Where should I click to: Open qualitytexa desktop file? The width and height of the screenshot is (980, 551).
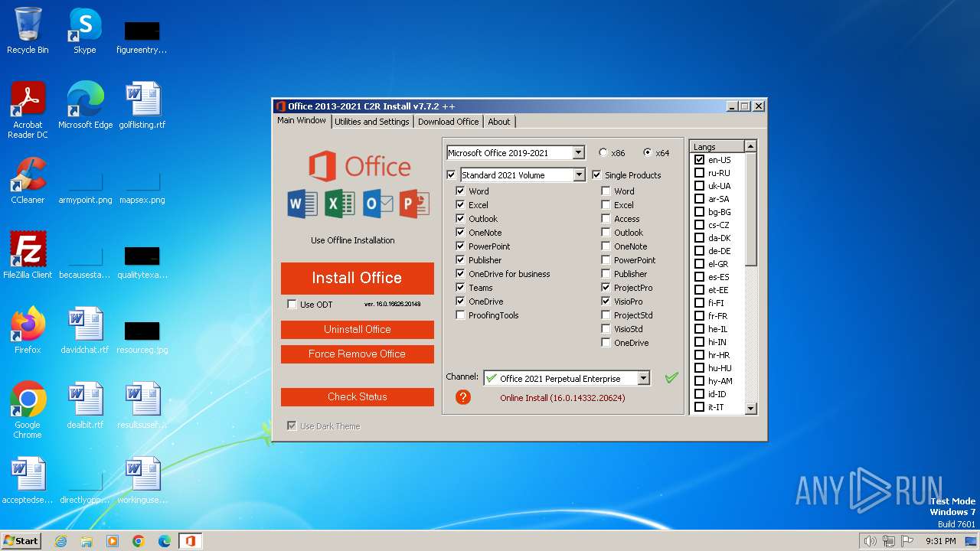click(142, 260)
